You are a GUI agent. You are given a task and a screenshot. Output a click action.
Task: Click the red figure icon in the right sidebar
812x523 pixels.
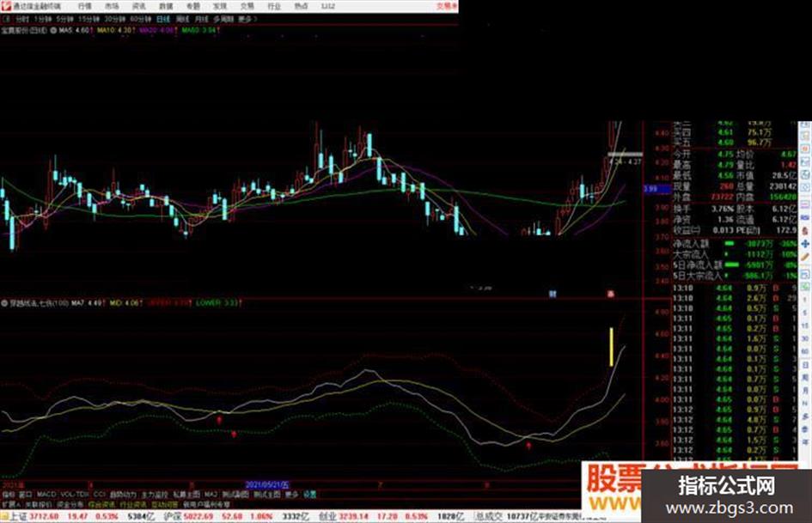tap(805, 230)
